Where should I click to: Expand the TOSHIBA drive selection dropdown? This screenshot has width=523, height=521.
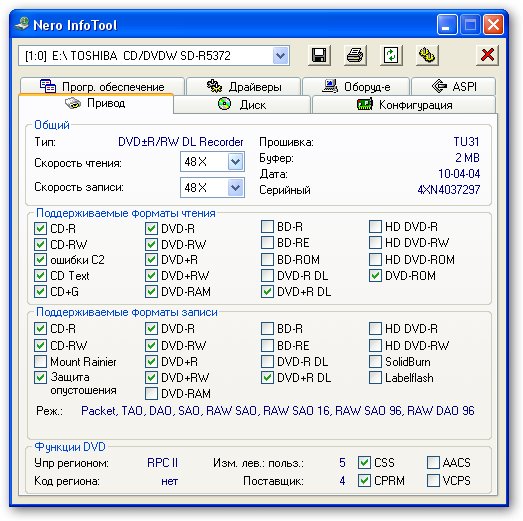pos(281,55)
